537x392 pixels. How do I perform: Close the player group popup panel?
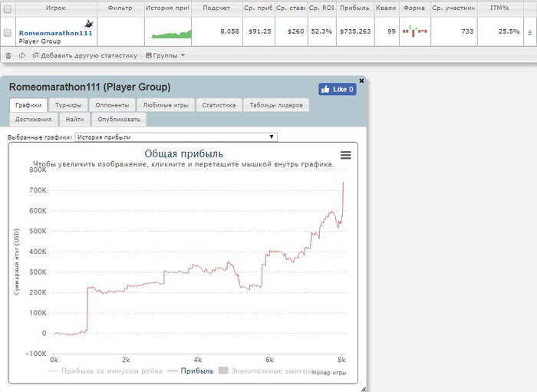click(x=361, y=80)
